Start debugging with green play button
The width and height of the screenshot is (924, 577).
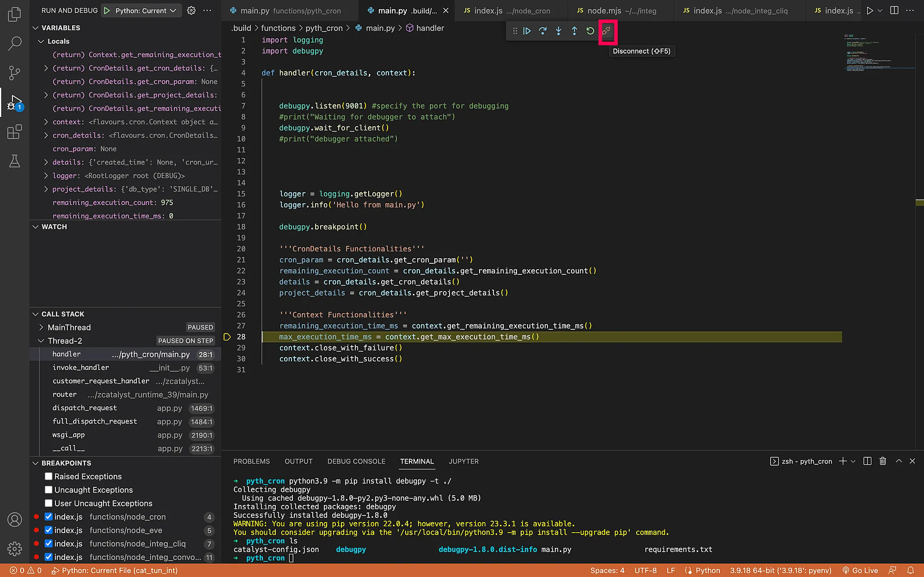[x=107, y=11]
